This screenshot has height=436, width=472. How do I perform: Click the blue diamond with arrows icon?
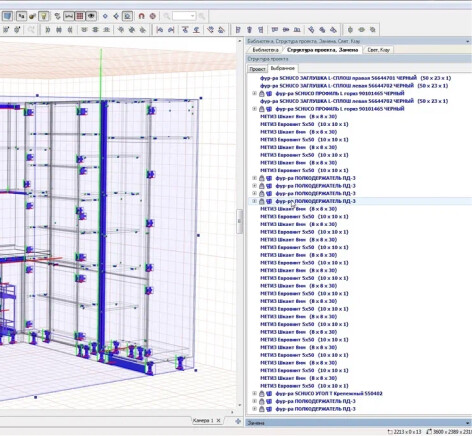click(116, 16)
